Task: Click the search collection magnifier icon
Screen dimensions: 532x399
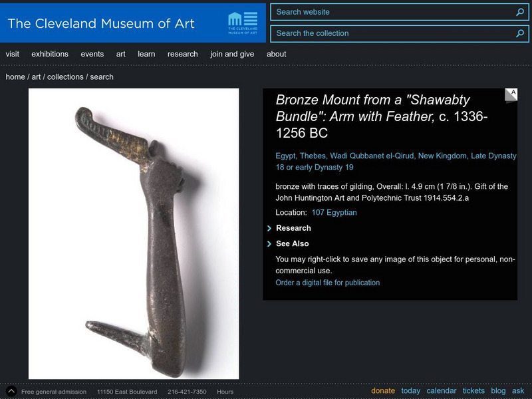Action: click(520, 33)
